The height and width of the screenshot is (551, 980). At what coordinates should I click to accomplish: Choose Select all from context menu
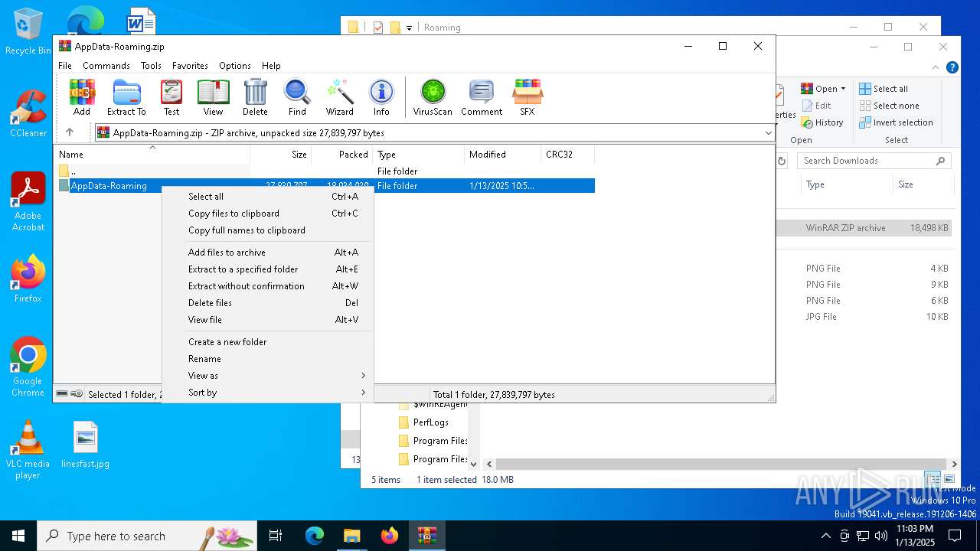coord(268,197)
